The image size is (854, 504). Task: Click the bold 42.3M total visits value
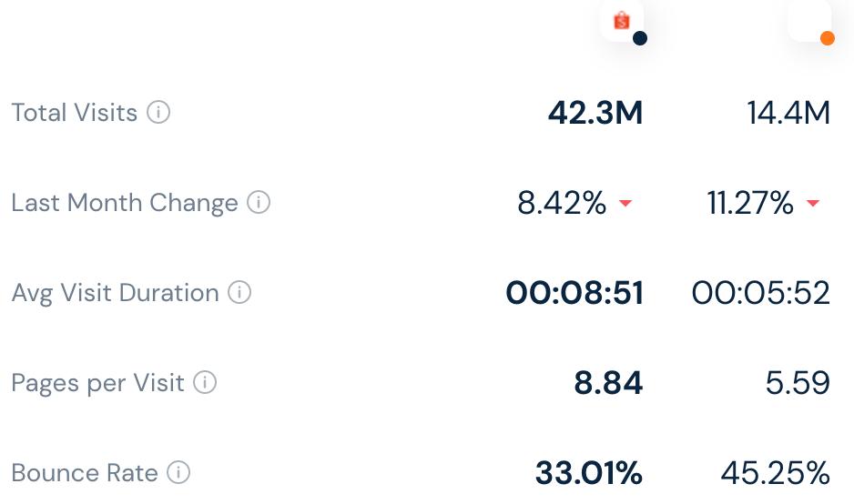(595, 113)
